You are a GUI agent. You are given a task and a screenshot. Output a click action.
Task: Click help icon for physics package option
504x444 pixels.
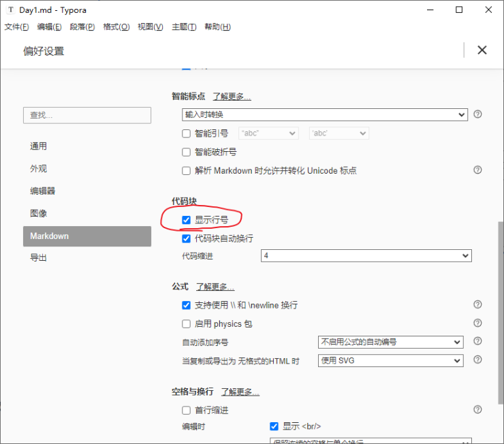(x=477, y=323)
